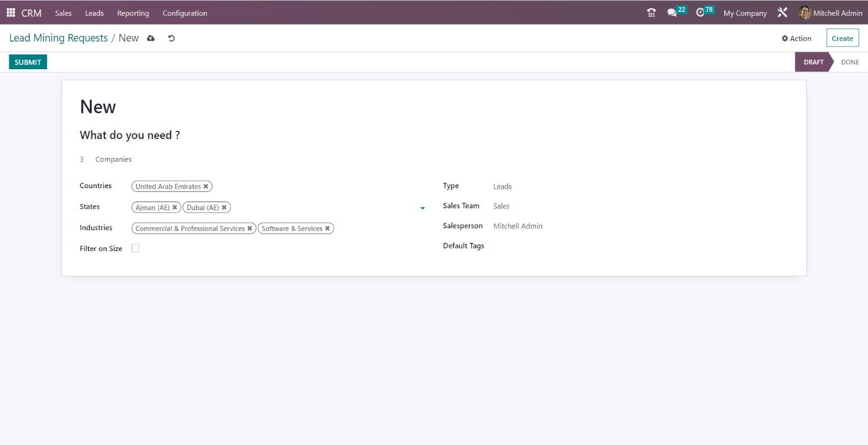This screenshot has height=445, width=868.
Task: Save record manually with cloud icon
Action: (x=151, y=38)
